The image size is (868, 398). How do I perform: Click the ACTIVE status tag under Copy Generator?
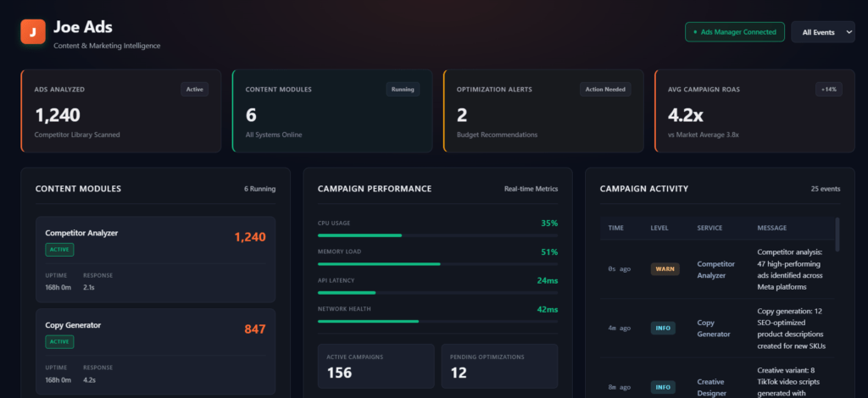pyautogui.click(x=59, y=342)
